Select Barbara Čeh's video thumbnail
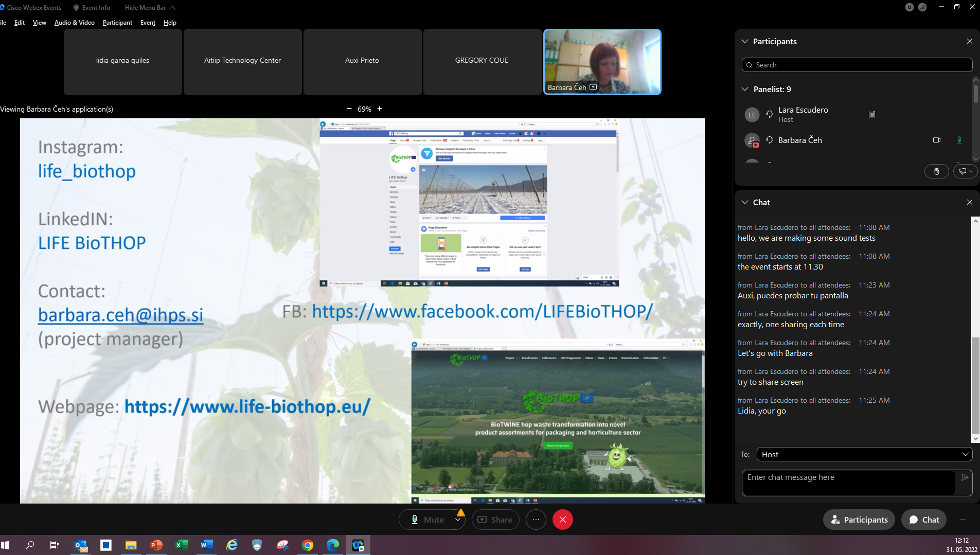The width and height of the screenshot is (980, 555). coord(602,62)
